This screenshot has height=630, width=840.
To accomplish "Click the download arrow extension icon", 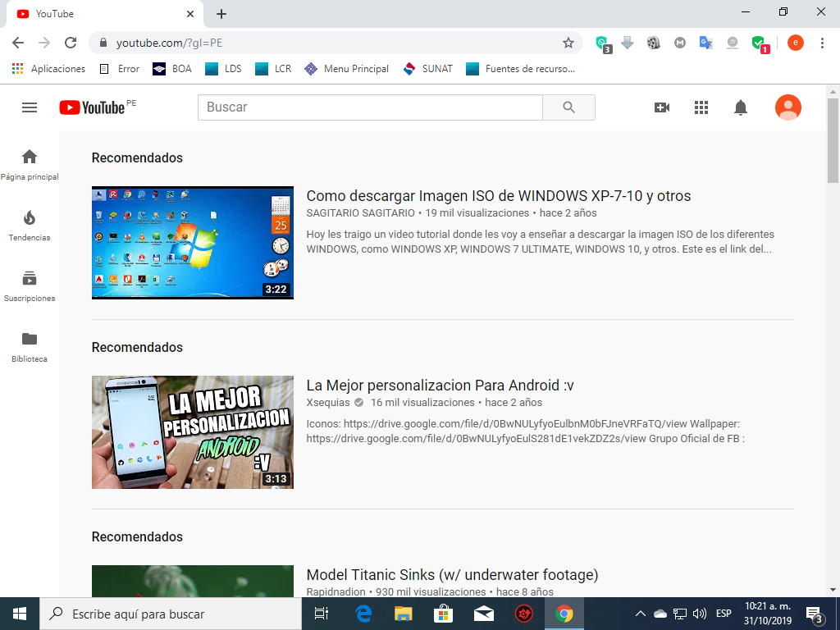I will click(628, 43).
